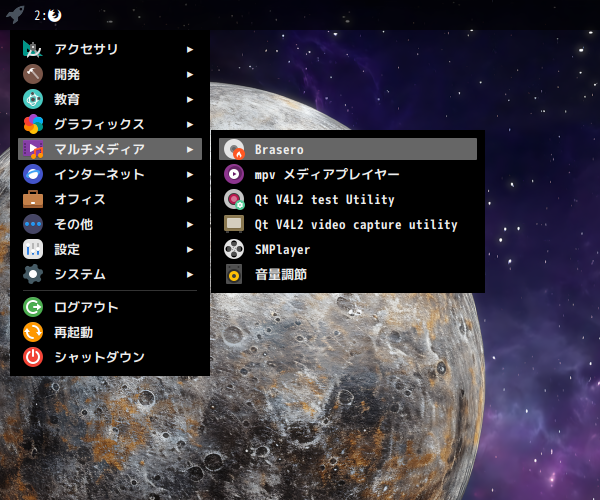
Task: Click the マルチメディア film and music icon
Action: tap(33, 149)
